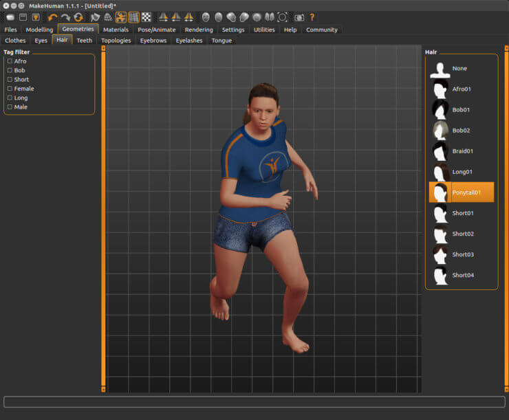Select the Bob02 hairstyle
This screenshot has width=509, height=420.
click(461, 131)
